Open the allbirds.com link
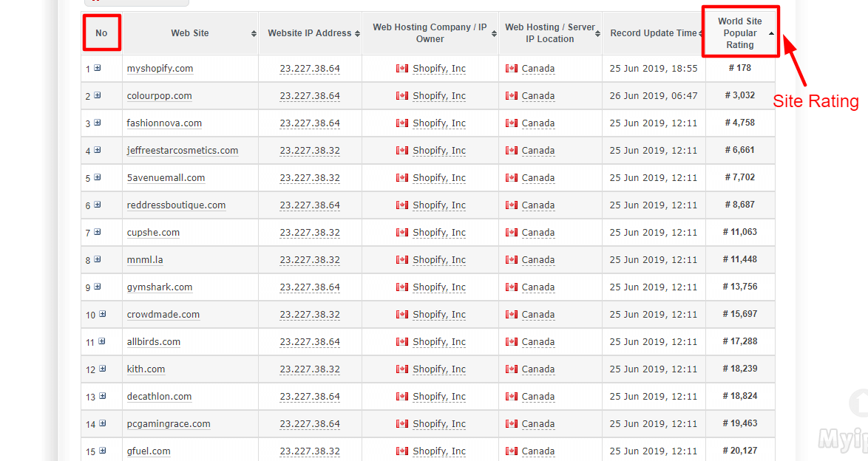Viewport: 868px width, 461px height. 154,341
